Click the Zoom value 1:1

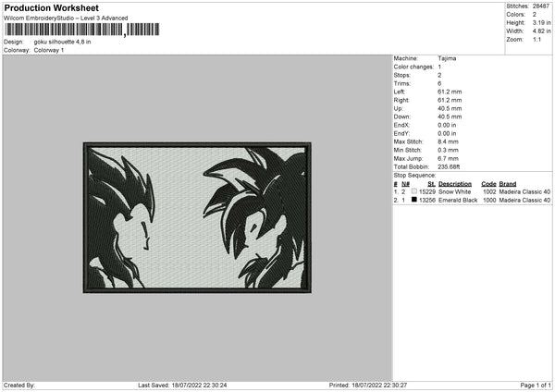[x=536, y=40]
